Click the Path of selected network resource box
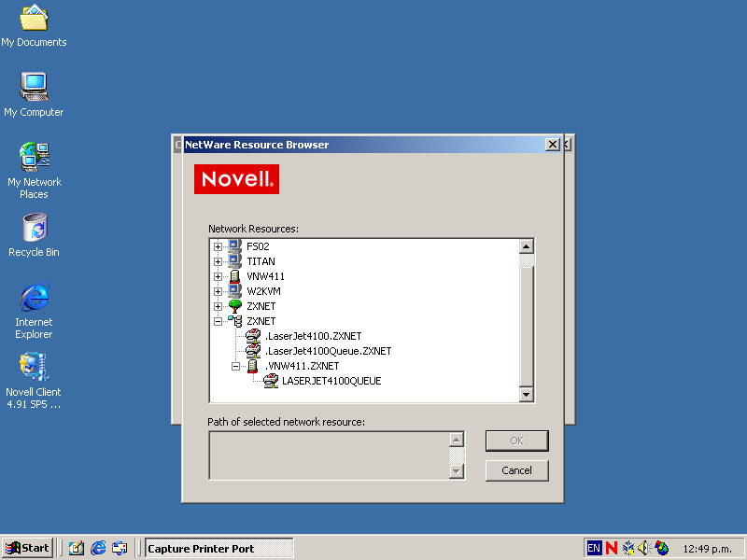The width and height of the screenshot is (747, 560). (337, 455)
